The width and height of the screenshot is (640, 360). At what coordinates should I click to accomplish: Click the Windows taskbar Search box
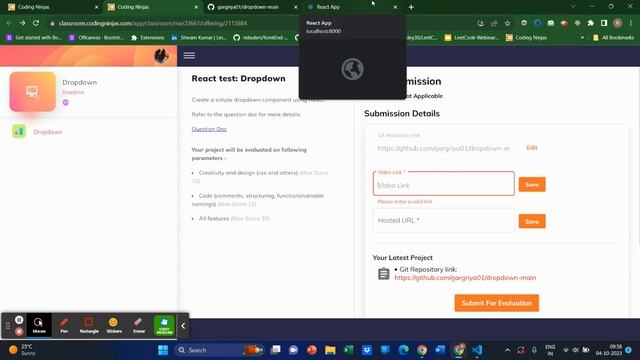click(219, 350)
